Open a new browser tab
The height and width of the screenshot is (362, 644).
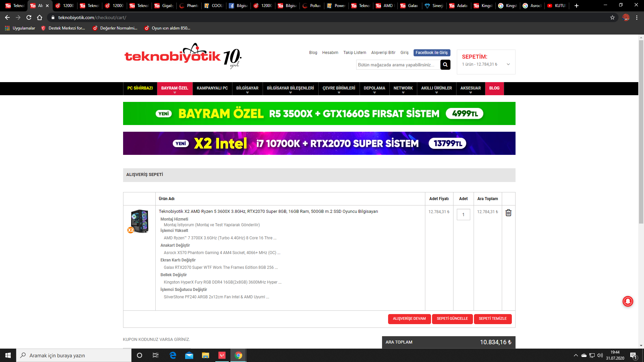coord(576,6)
